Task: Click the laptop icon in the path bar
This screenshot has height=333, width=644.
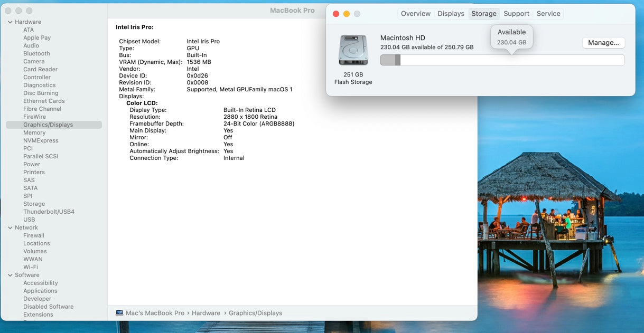Action: [x=119, y=313]
